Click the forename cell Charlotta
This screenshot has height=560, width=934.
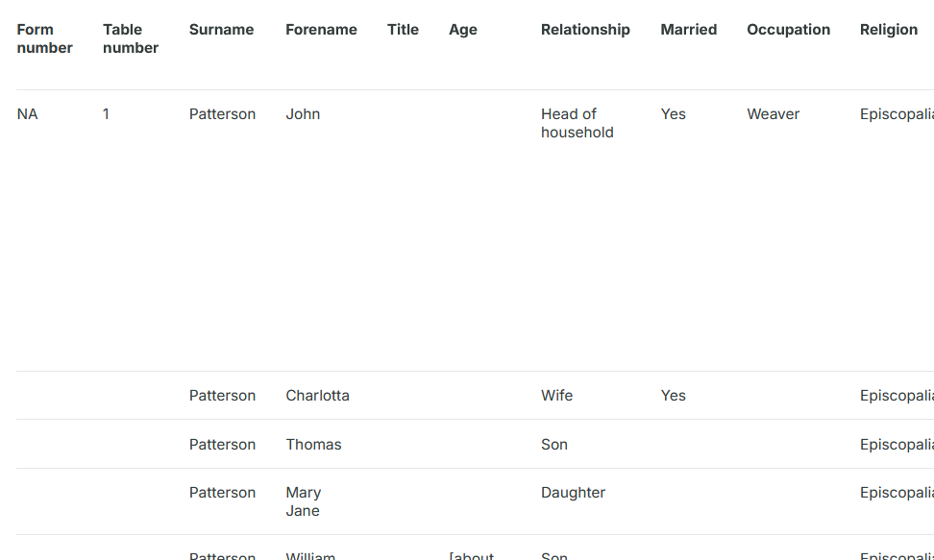(x=317, y=396)
